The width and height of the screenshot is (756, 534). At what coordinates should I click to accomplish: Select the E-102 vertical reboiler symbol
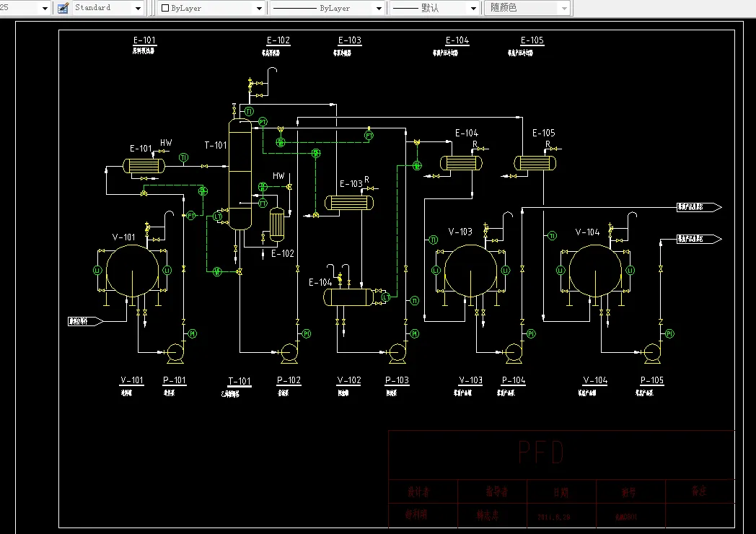[277, 224]
